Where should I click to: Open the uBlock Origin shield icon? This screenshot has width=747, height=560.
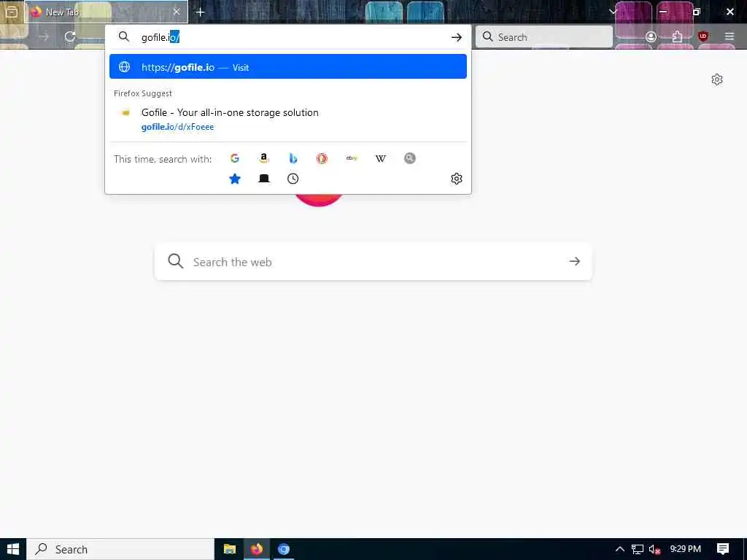coord(703,36)
